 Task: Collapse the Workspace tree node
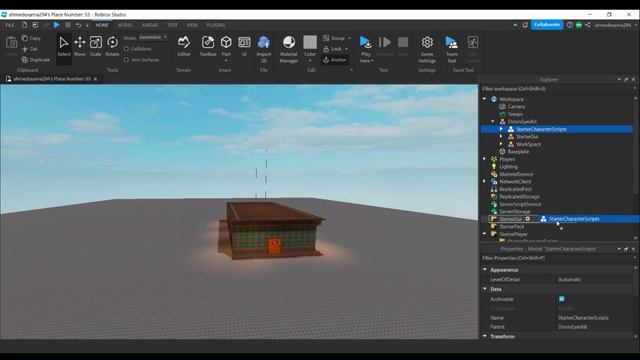484,99
